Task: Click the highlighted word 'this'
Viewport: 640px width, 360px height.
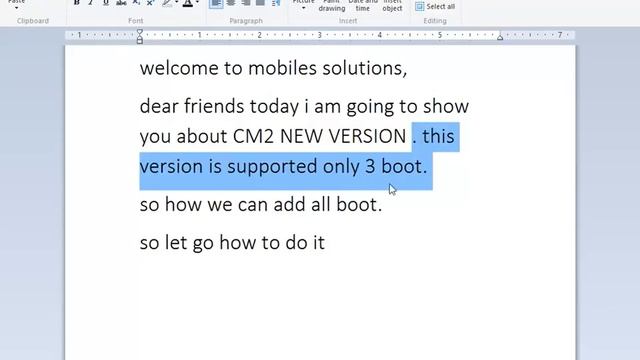Action: [438, 136]
